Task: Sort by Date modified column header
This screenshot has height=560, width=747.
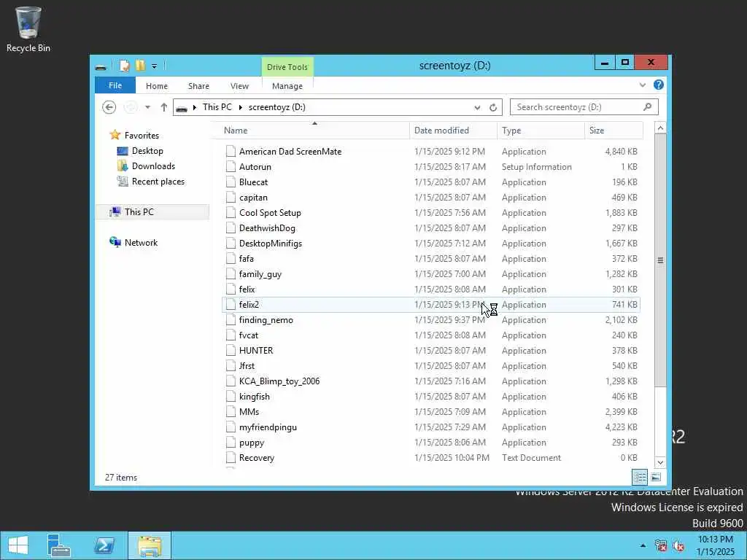Action: 453,131
